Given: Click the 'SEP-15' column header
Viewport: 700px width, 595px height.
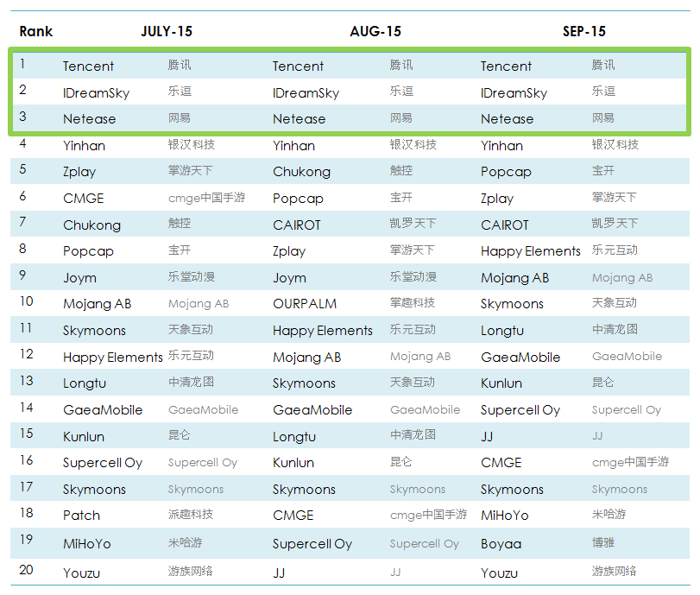Looking at the screenshot, I should coord(584,31).
